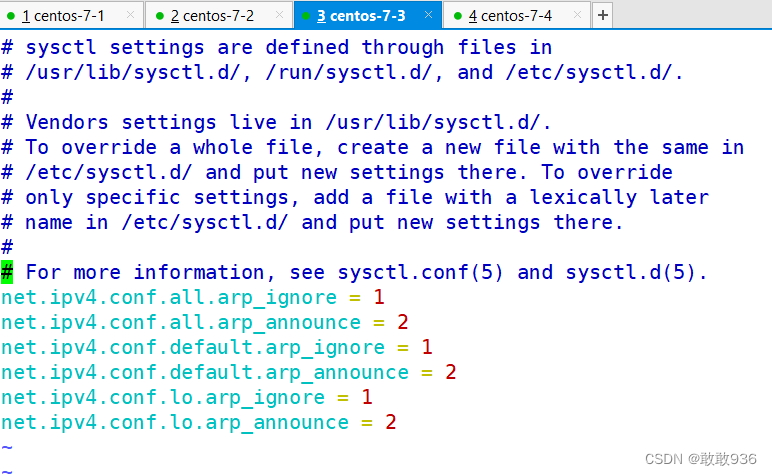Click the '/usr/lib/sysctl.d/, /run/sysctl.d/' comment line

click(343, 72)
